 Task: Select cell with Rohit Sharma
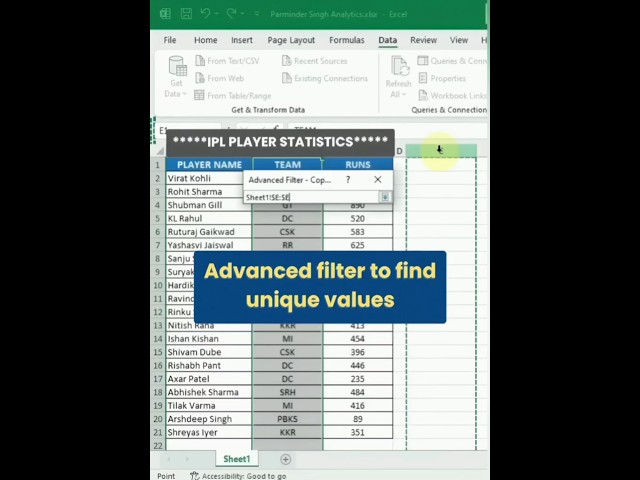coord(209,192)
